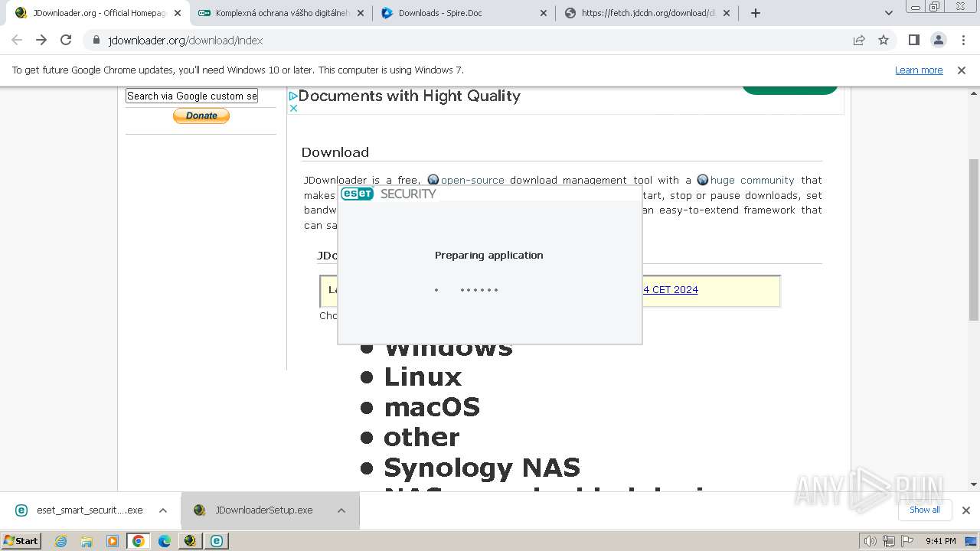Open the Learn more link in update notice

pos(919,70)
